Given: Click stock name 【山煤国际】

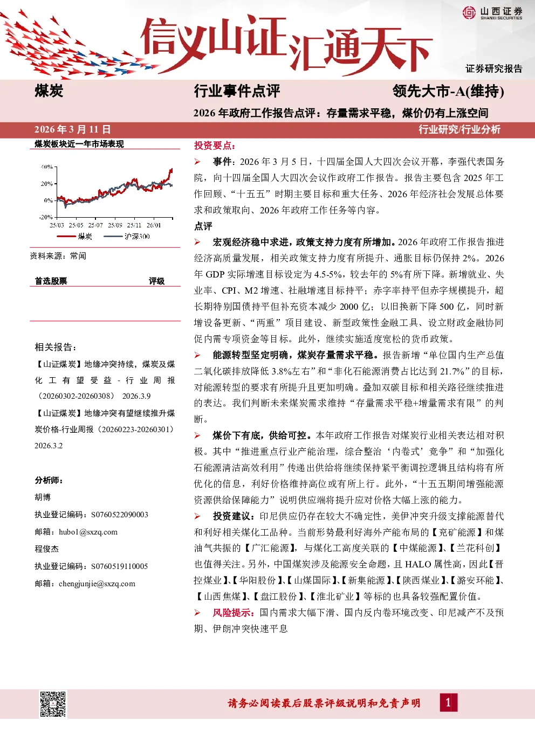Looking at the screenshot, I should (x=313, y=580).
